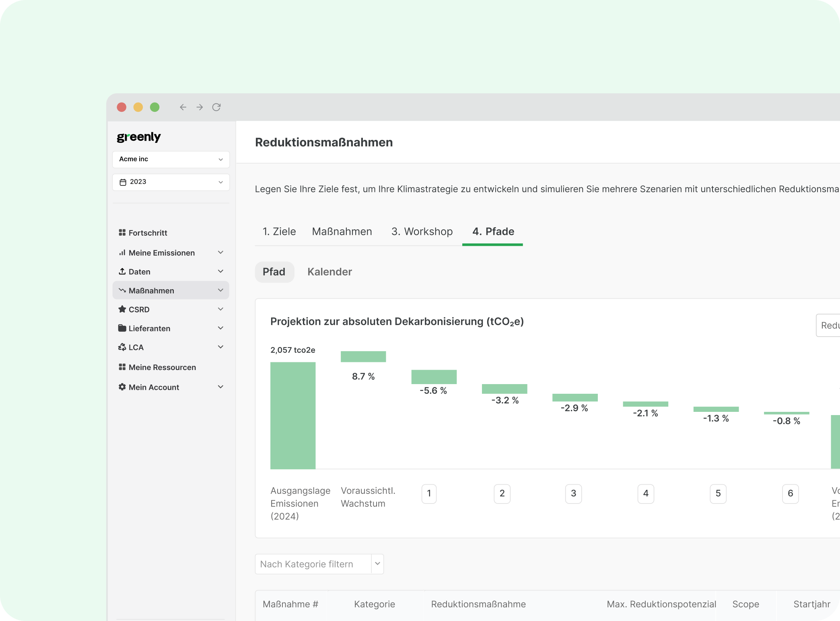
Task: Click the LCA recycle icon
Action: tap(122, 347)
